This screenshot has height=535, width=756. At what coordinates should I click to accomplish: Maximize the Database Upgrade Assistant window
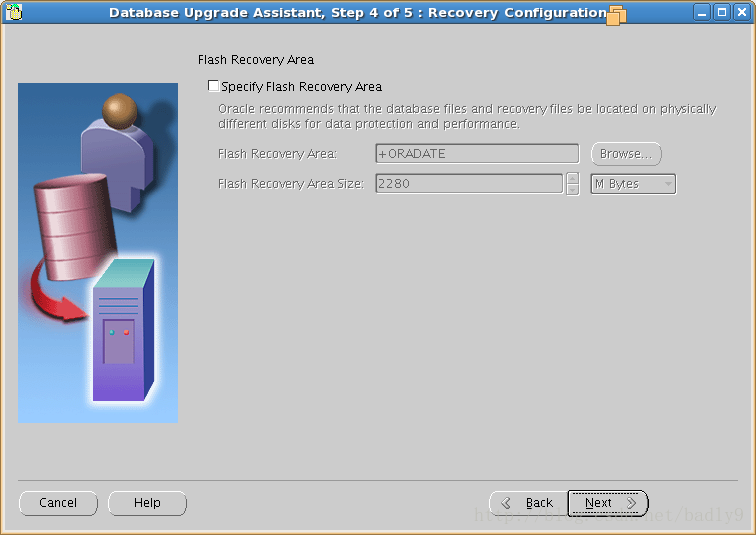point(722,12)
